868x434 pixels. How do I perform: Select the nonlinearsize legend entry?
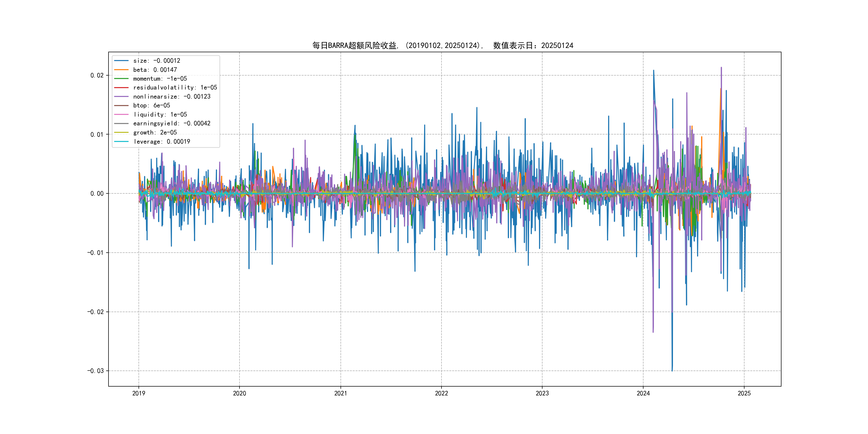pos(171,97)
